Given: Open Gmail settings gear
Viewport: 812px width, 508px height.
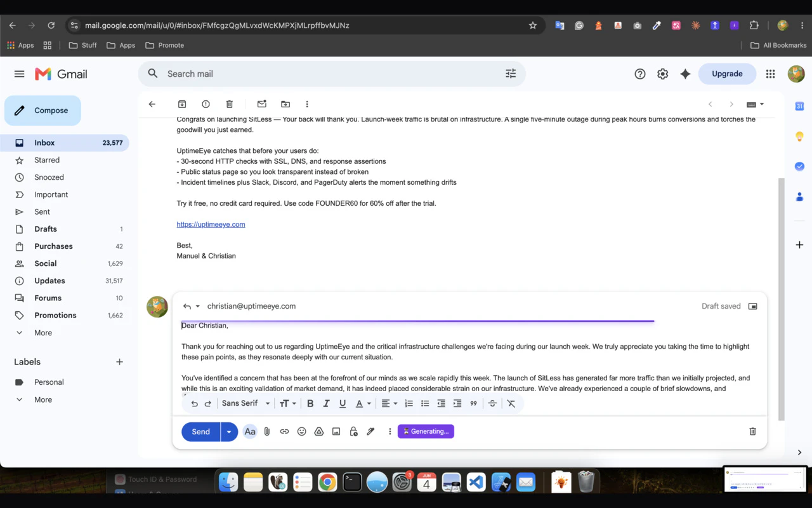Looking at the screenshot, I should pyautogui.click(x=663, y=74).
